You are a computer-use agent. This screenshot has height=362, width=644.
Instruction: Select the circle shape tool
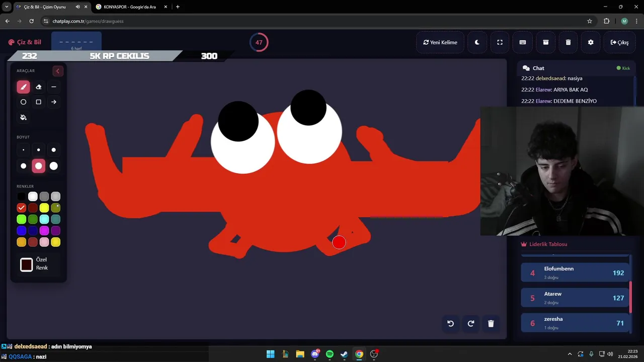click(x=23, y=102)
